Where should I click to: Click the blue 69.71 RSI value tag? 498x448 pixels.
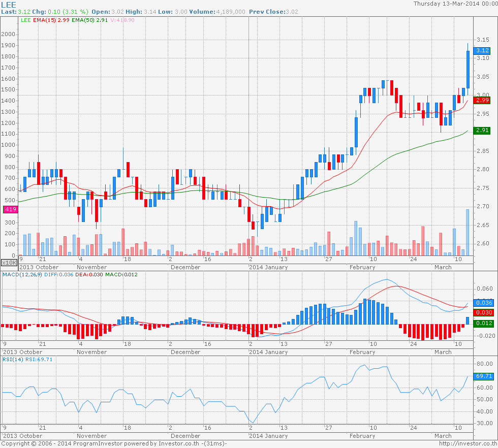(483, 376)
